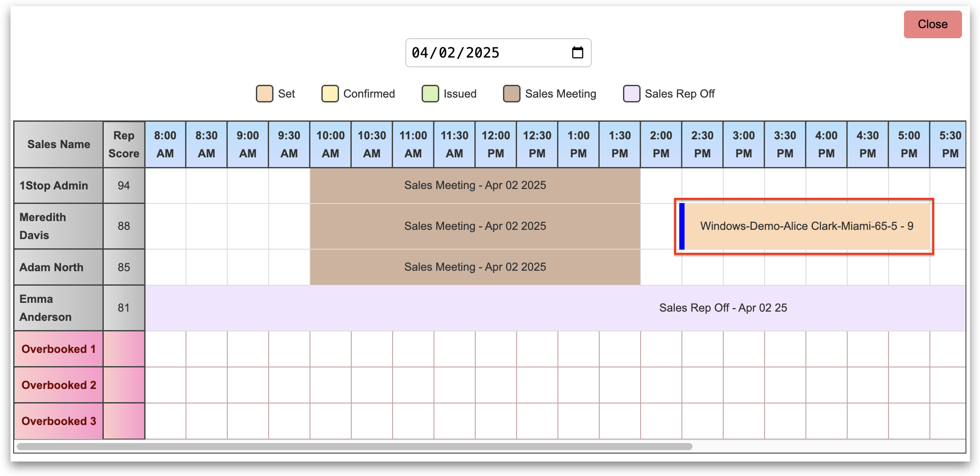980x476 pixels.
Task: Open the calendar picker icon
Action: tap(577, 53)
